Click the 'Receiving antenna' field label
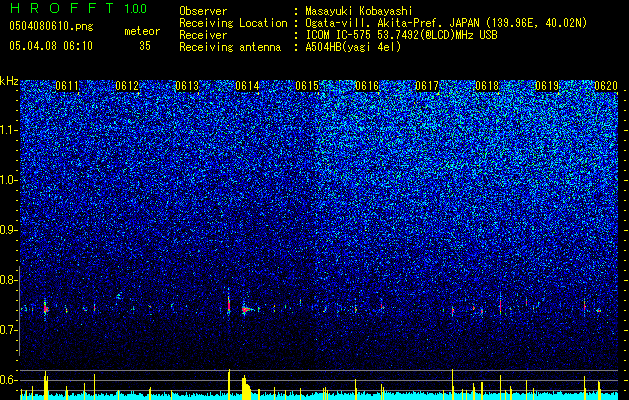 [x=230, y=47]
